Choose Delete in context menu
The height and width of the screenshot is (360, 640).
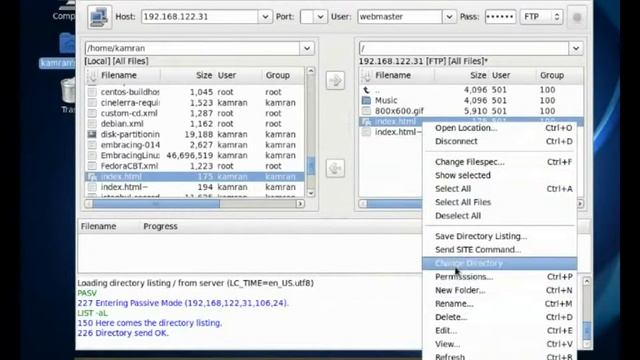coord(500,317)
